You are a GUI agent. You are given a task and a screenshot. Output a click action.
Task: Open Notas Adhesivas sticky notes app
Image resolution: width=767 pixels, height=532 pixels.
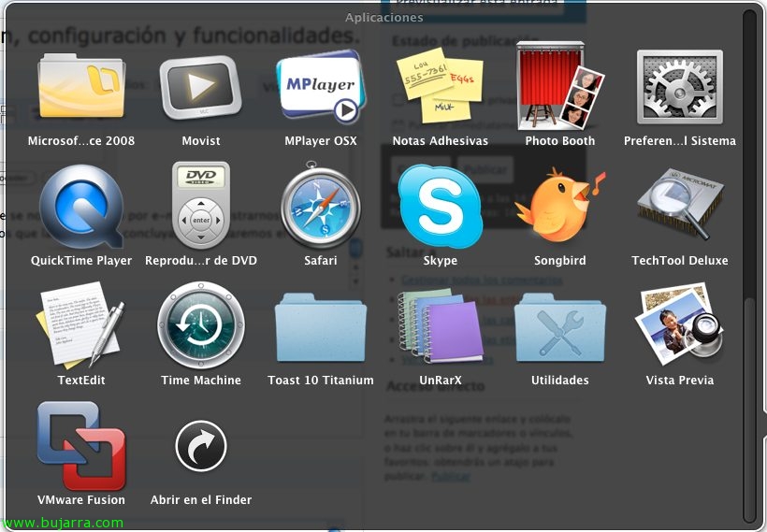(440, 89)
